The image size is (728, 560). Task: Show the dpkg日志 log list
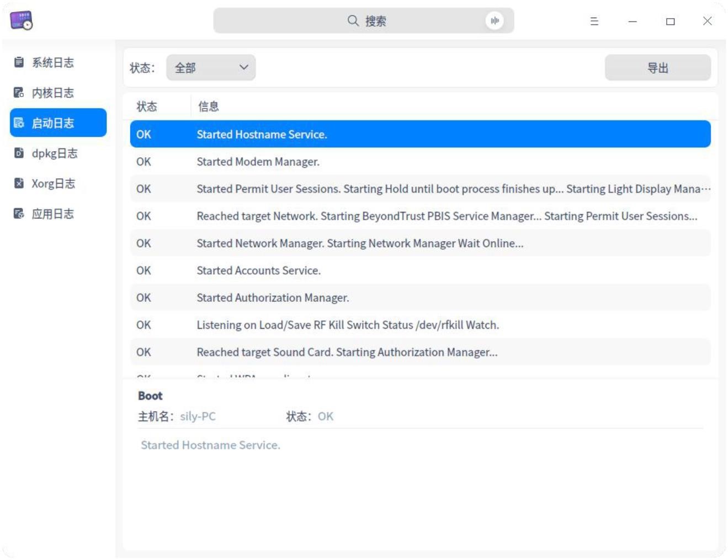pyautogui.click(x=58, y=153)
